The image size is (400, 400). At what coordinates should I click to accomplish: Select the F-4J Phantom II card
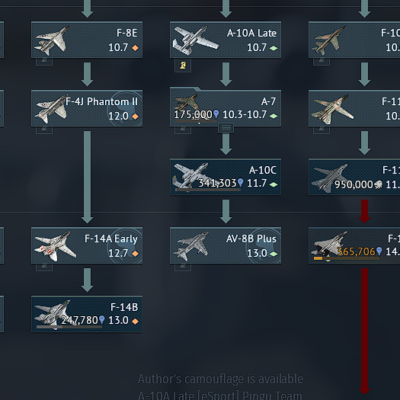(87, 109)
